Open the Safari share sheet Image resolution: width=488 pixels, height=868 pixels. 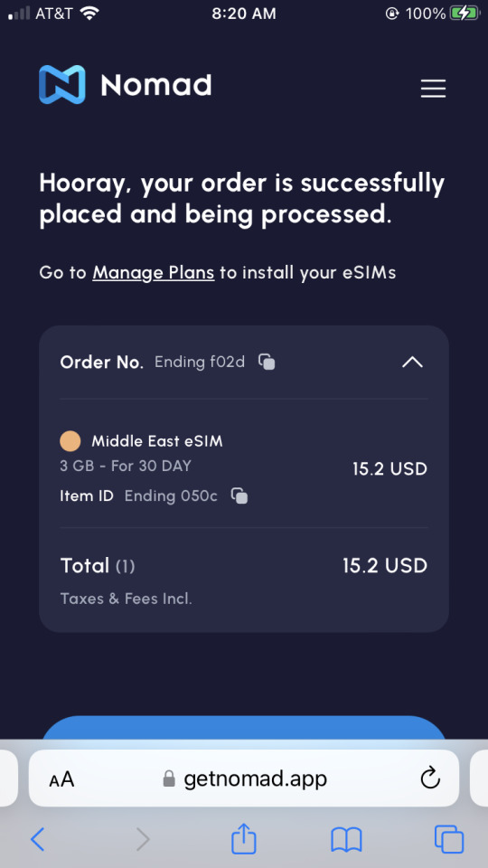click(243, 837)
